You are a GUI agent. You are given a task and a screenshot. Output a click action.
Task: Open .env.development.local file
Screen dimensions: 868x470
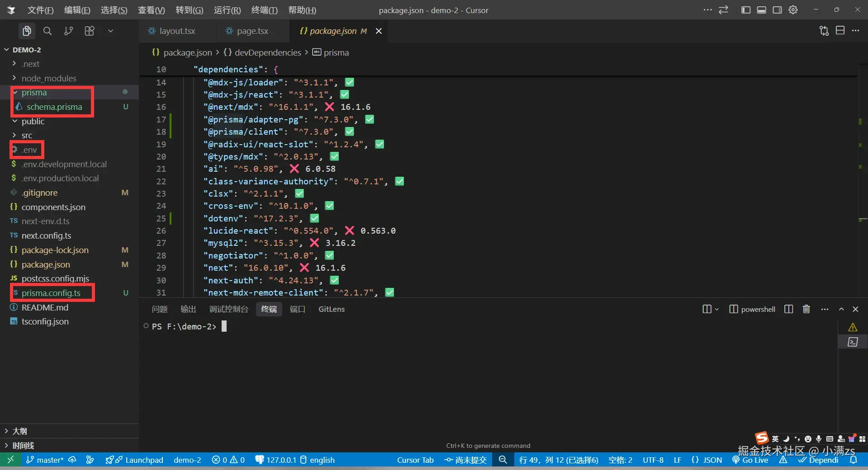64,164
